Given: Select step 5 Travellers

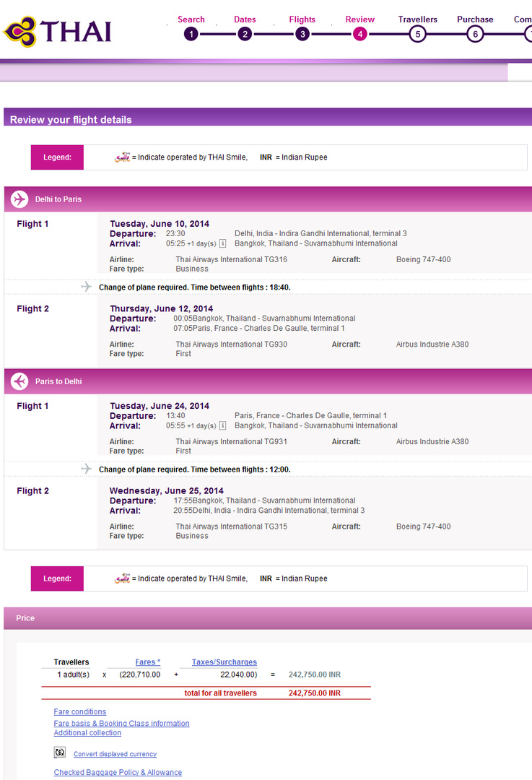Looking at the screenshot, I should tap(417, 33).
